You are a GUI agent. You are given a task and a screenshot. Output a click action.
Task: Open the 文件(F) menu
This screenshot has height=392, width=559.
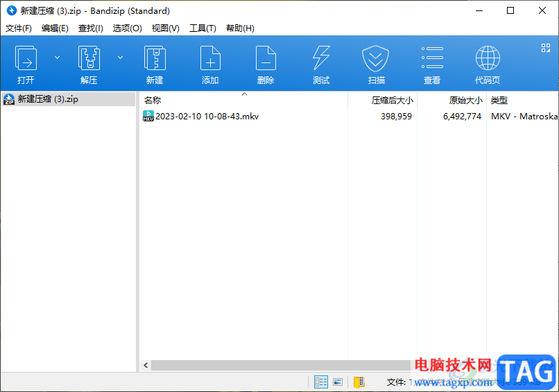point(19,28)
